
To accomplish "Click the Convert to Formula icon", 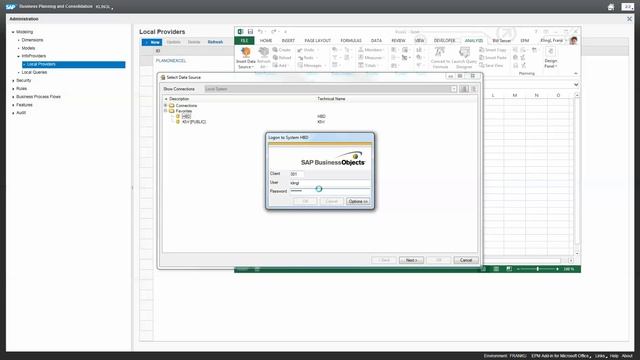I will pyautogui.click(x=440, y=52).
